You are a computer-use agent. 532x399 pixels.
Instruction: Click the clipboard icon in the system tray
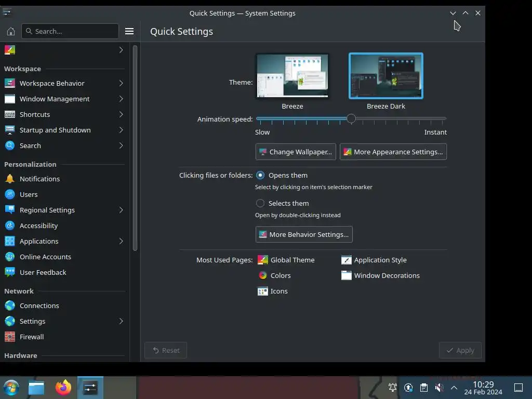point(424,388)
